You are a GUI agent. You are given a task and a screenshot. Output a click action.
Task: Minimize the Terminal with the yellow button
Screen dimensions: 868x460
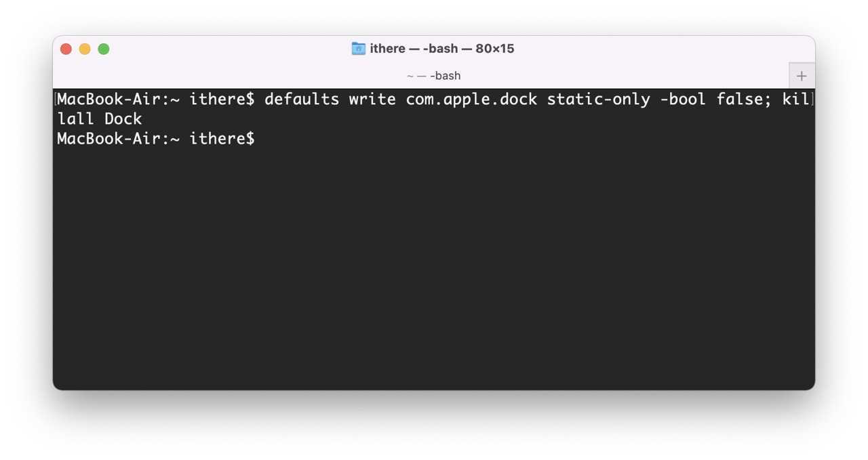coord(85,49)
